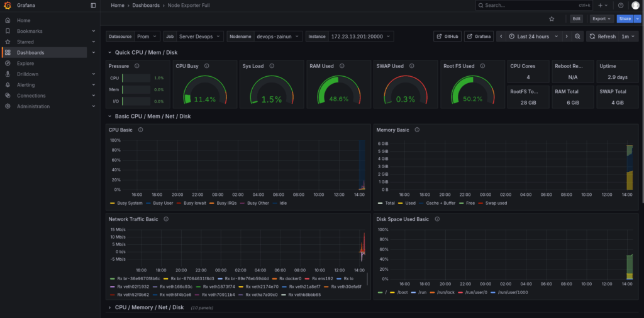The image size is (644, 318).
Task: Shift time range backward with left arrow
Action: click(501, 37)
